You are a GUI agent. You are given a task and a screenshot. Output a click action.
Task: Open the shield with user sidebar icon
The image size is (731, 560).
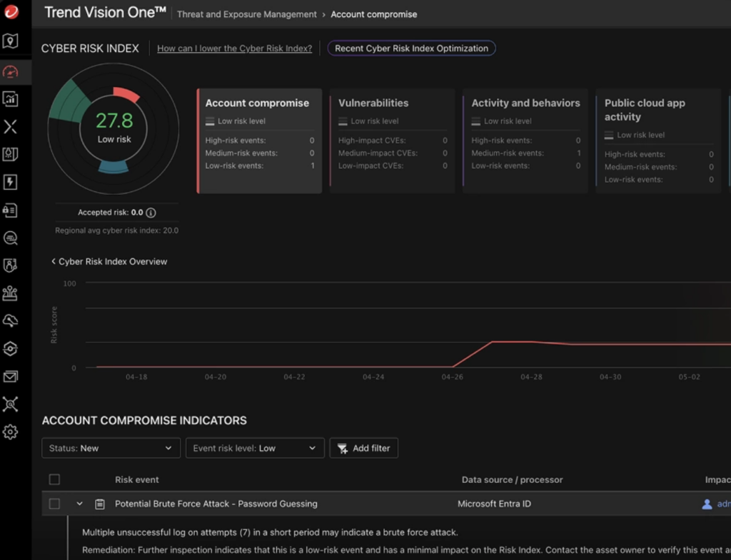tap(10, 265)
